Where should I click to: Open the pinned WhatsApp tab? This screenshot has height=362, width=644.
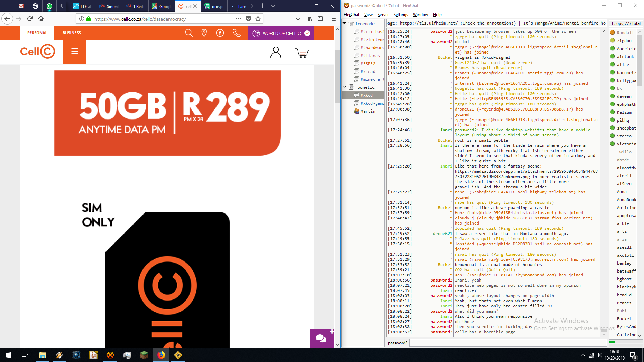click(x=49, y=6)
